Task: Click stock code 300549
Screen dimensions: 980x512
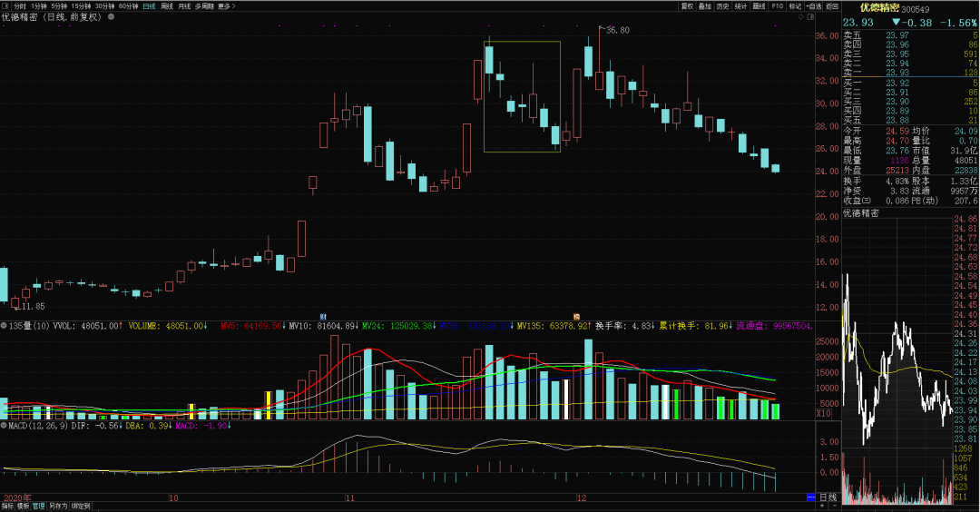Action: click(915, 9)
